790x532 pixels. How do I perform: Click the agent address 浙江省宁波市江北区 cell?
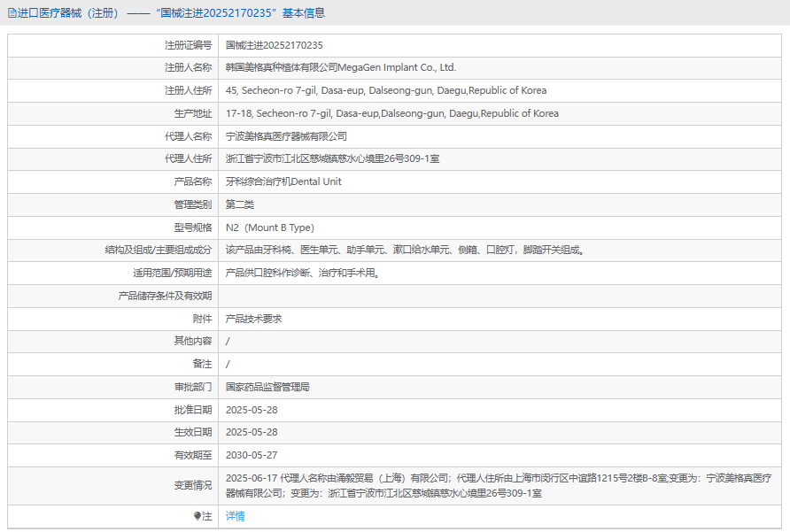332,158
